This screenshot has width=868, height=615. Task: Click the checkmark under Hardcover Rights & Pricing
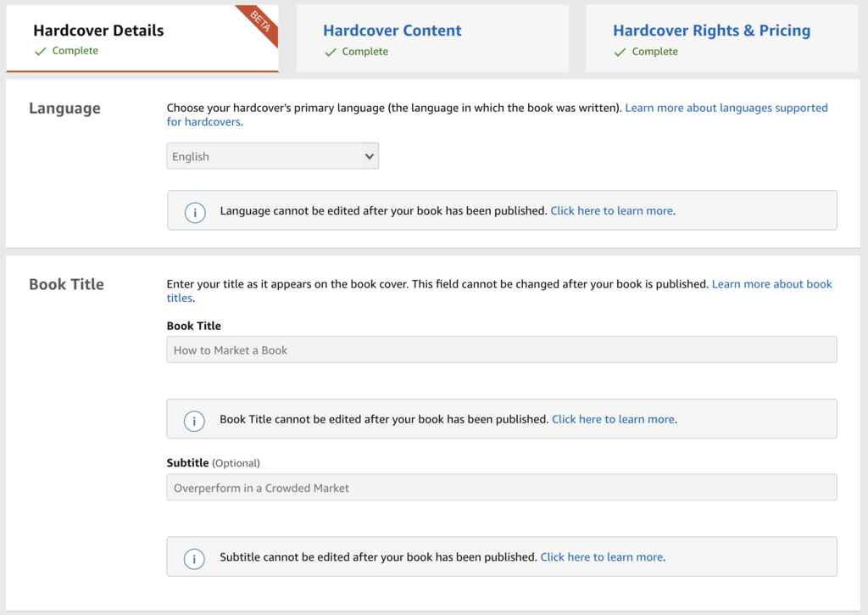click(x=620, y=52)
